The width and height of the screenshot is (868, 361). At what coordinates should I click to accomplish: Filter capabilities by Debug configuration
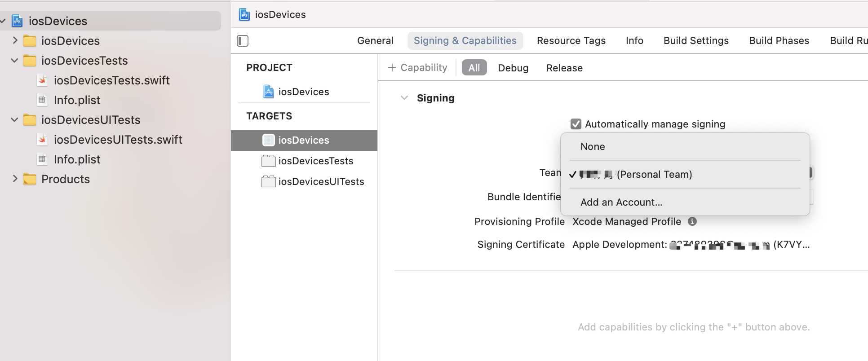click(x=513, y=68)
